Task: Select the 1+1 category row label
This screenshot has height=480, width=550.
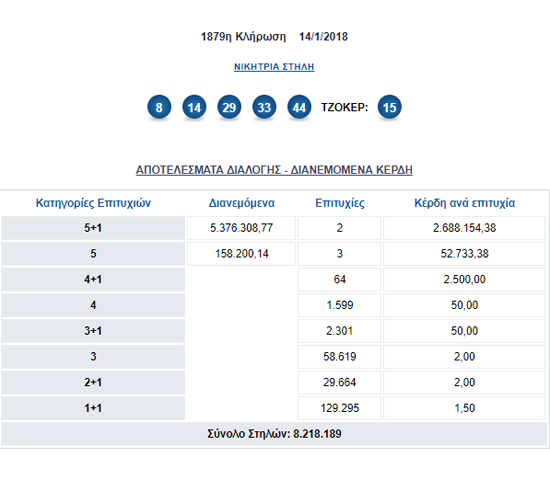Action: (x=93, y=408)
